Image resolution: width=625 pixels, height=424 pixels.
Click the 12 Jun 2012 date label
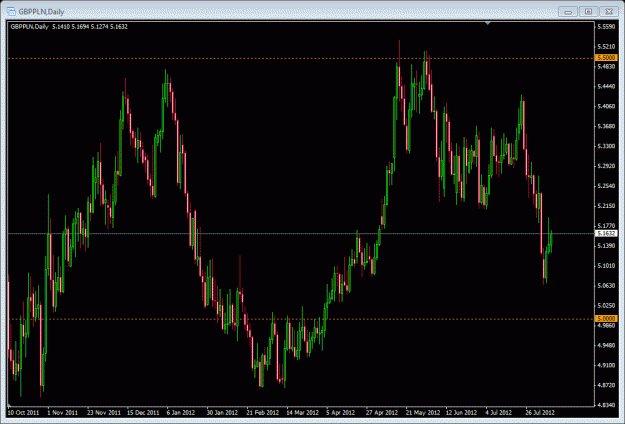point(461,412)
